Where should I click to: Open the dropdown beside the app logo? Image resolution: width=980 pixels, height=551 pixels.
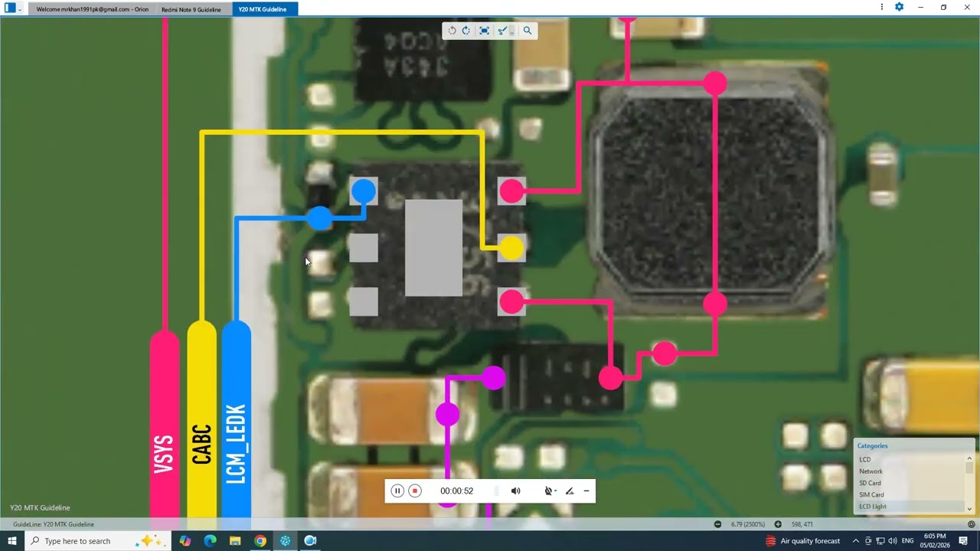click(20, 9)
